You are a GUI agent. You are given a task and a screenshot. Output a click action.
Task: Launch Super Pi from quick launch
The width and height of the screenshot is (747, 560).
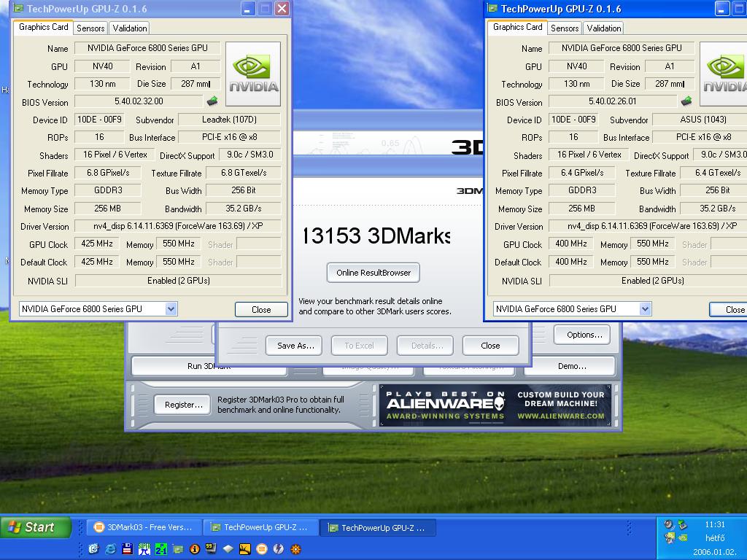click(144, 549)
